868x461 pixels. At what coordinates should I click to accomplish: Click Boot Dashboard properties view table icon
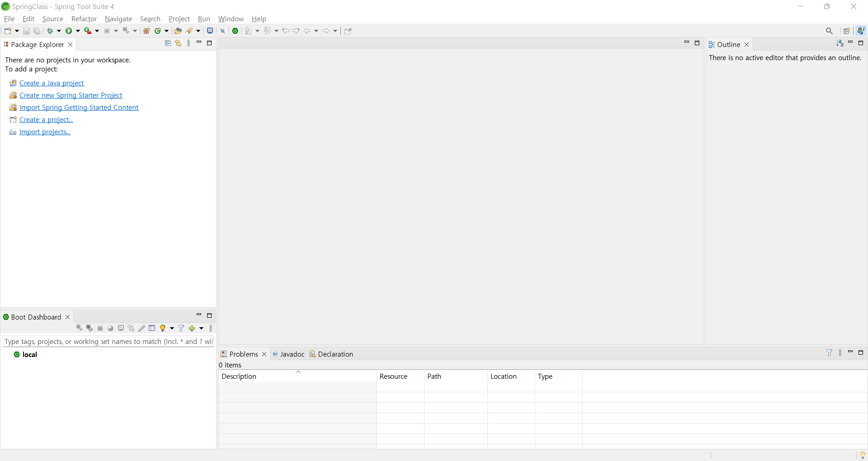tap(152, 328)
